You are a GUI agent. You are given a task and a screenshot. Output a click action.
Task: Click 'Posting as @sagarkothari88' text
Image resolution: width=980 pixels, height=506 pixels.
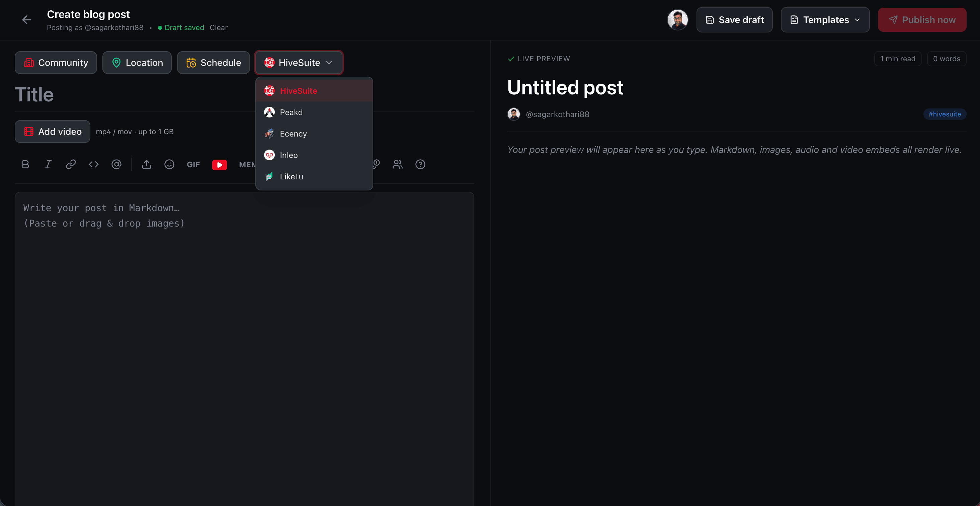point(95,28)
